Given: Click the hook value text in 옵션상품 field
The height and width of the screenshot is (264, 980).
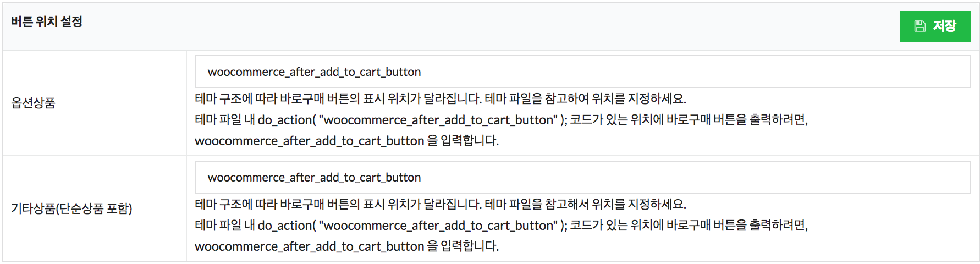Looking at the screenshot, I should tap(314, 71).
